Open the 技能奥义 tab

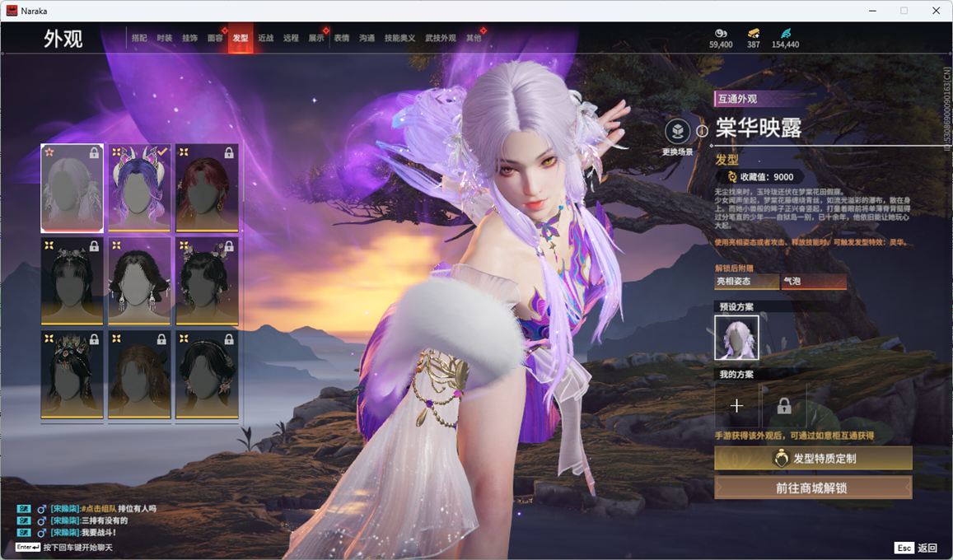click(400, 38)
